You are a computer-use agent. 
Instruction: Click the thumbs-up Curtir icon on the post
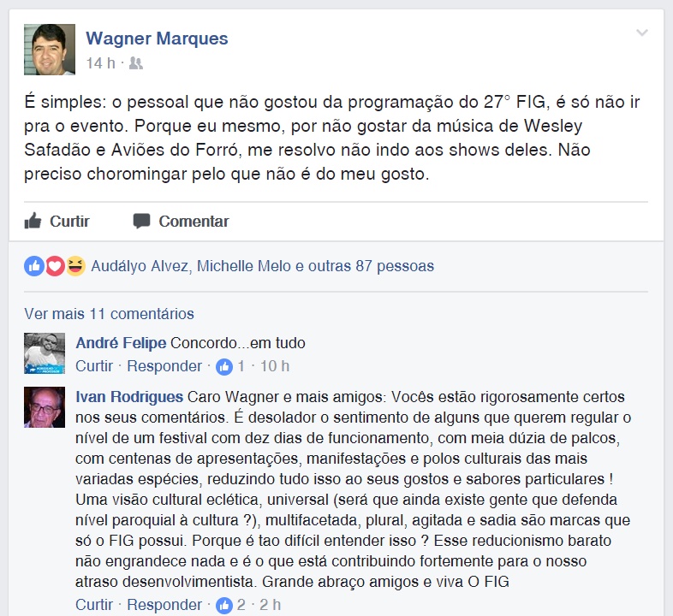(x=33, y=221)
